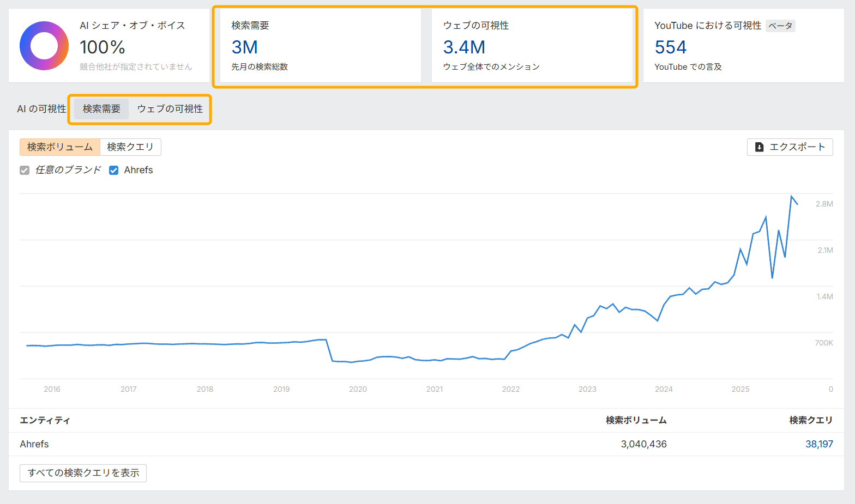Switch the chart to 検索ボリューム view
This screenshot has height=504, width=855.
60,147
